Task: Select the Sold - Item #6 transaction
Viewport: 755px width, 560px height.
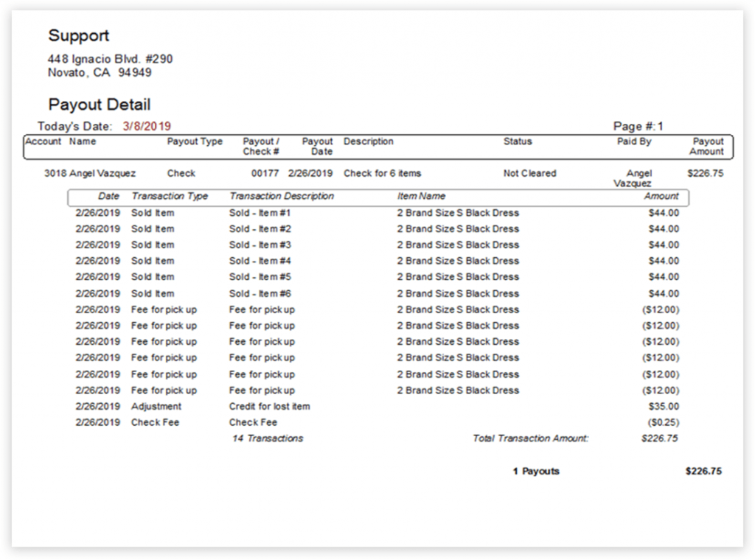Action: (260, 293)
